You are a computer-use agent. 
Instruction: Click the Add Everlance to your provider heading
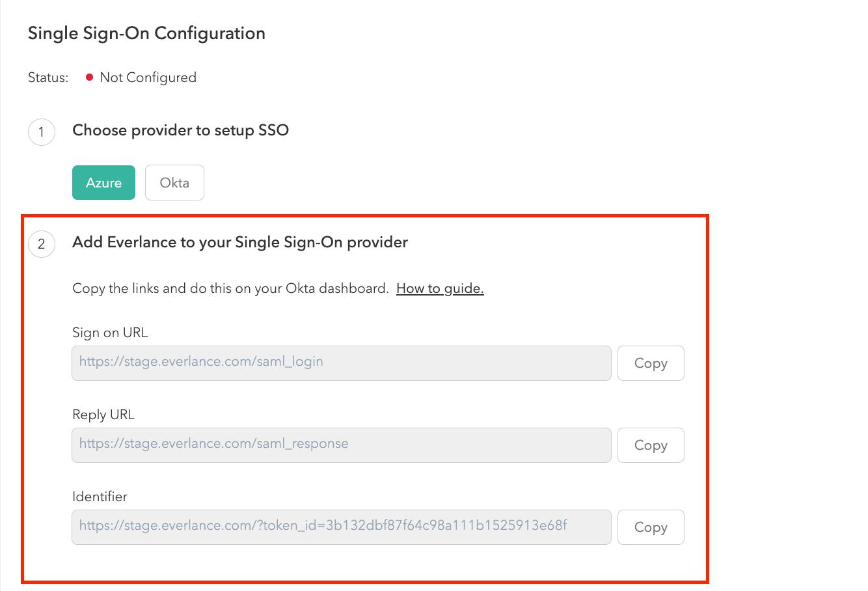(240, 242)
